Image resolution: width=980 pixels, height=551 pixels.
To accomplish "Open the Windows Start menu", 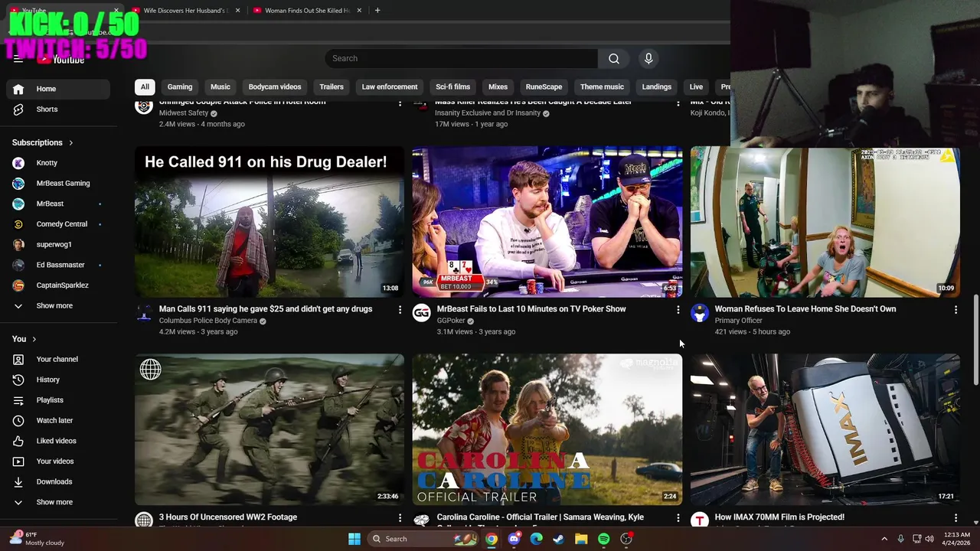I will [354, 539].
